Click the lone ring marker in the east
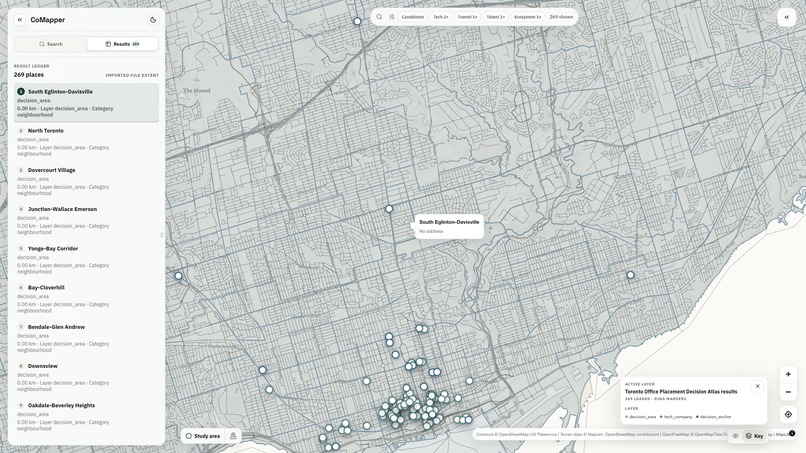This screenshot has width=806, height=453. (x=630, y=275)
